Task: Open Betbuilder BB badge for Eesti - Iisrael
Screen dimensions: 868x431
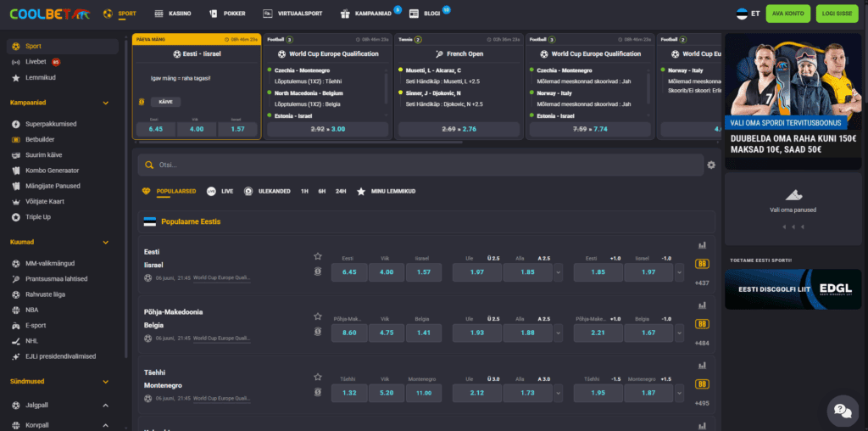Action: click(x=703, y=264)
